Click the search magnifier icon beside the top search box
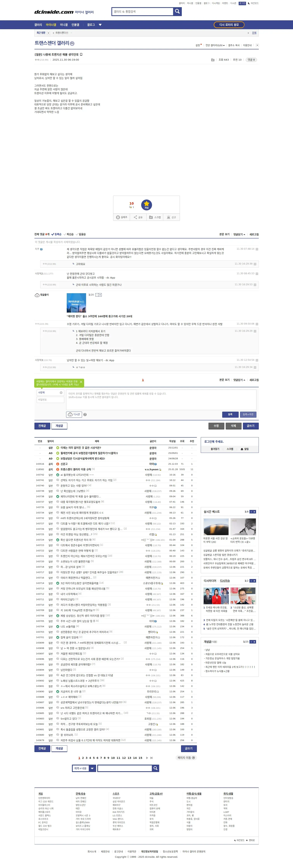This screenshot has height=868, width=293. (x=178, y=12)
